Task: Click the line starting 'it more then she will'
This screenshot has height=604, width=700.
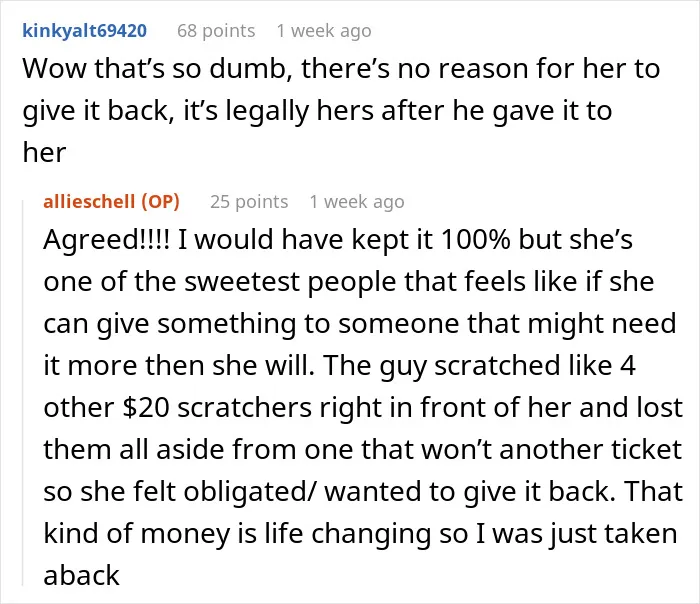Action: coord(339,366)
